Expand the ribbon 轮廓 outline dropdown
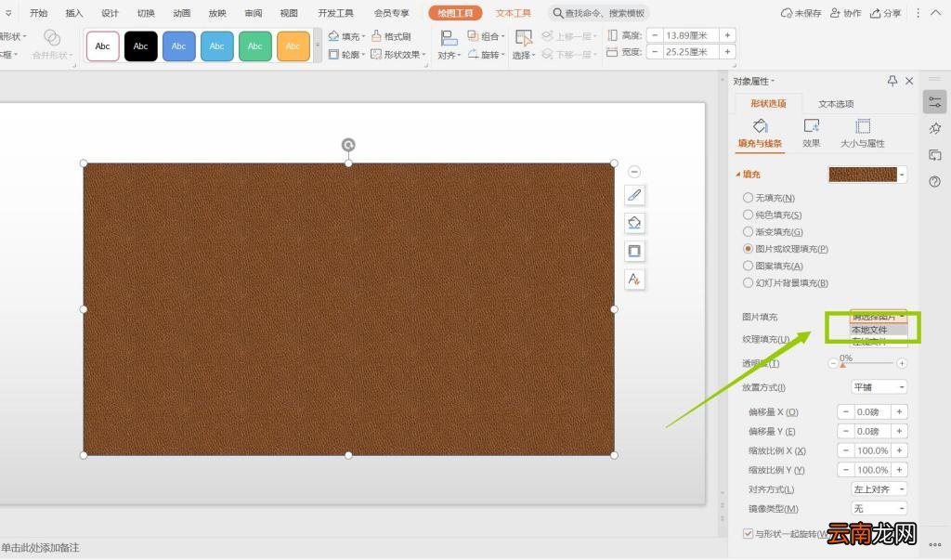Image resolution: width=951 pixels, height=560 pixels. pos(363,55)
